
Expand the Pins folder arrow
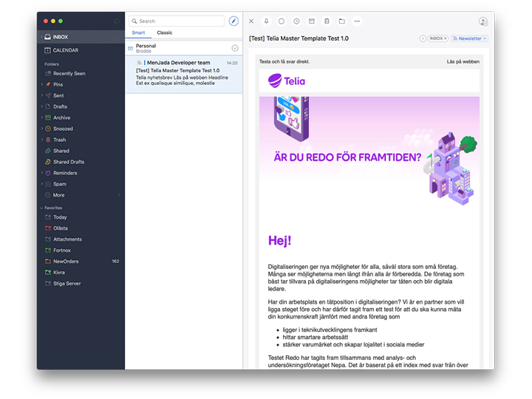[x=41, y=84]
